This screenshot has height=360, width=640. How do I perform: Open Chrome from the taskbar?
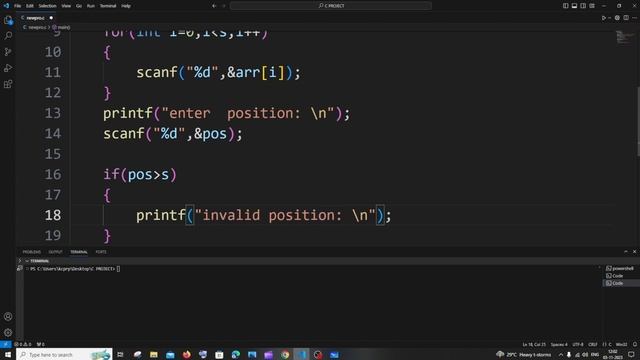285,354
